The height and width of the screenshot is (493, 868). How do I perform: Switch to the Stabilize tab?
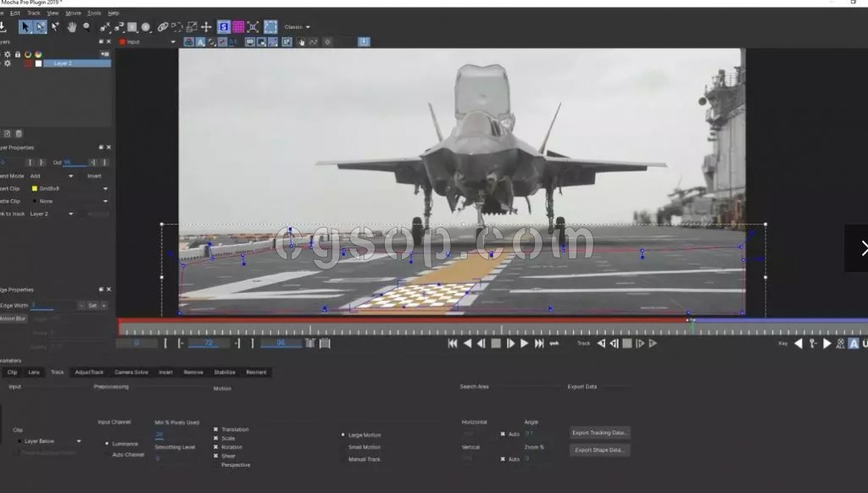pos(225,373)
